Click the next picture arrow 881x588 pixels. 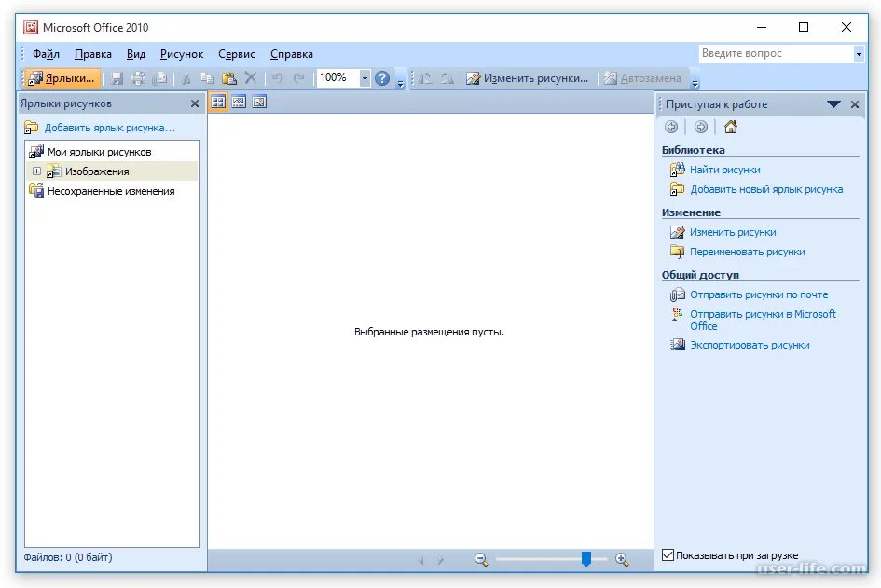tap(440, 560)
